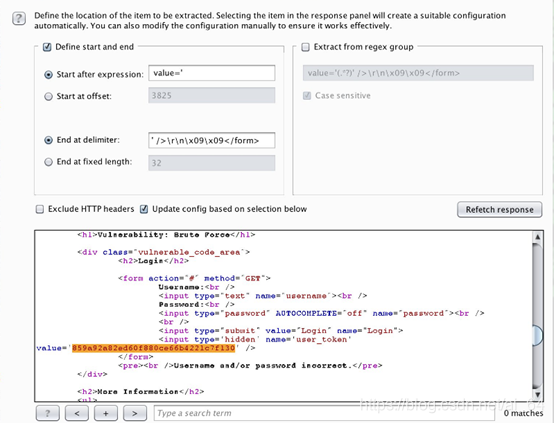Toggle Define start and end checkbox
554x423 pixels.
pyautogui.click(x=47, y=47)
